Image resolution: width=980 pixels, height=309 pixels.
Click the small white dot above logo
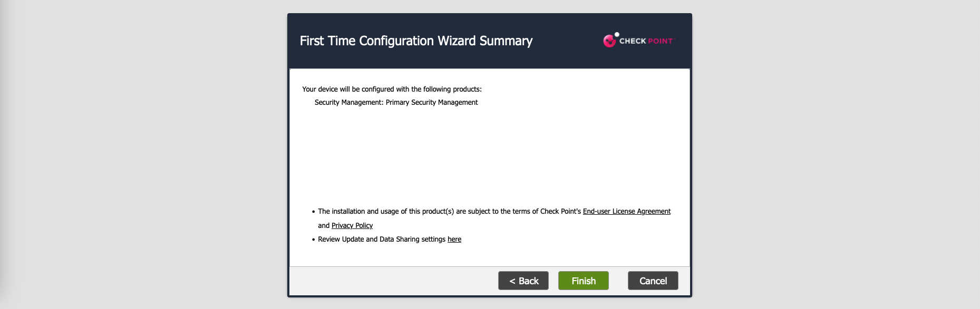pos(617,35)
